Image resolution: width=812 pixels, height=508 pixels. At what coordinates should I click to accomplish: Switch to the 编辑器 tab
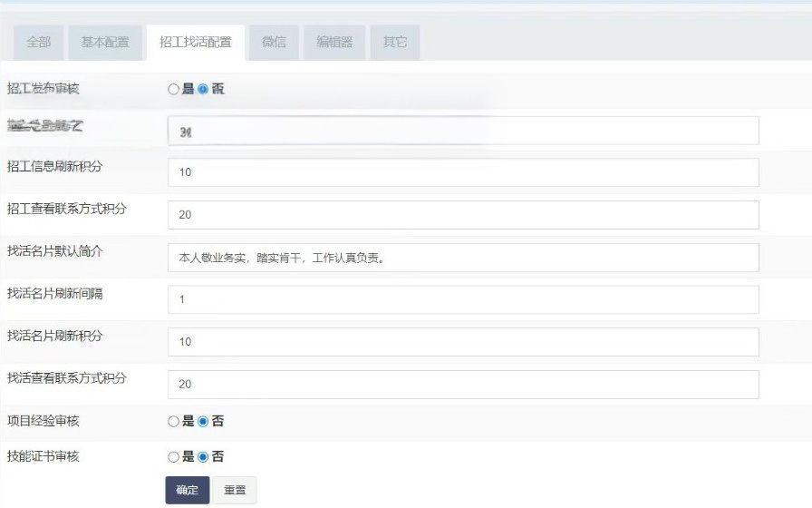point(334,42)
